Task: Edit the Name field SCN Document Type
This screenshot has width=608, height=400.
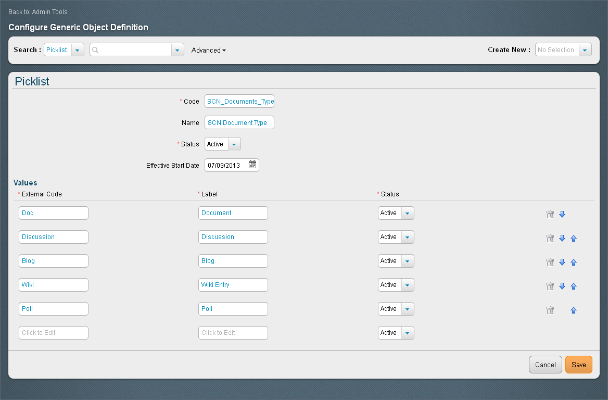Action: (x=239, y=122)
